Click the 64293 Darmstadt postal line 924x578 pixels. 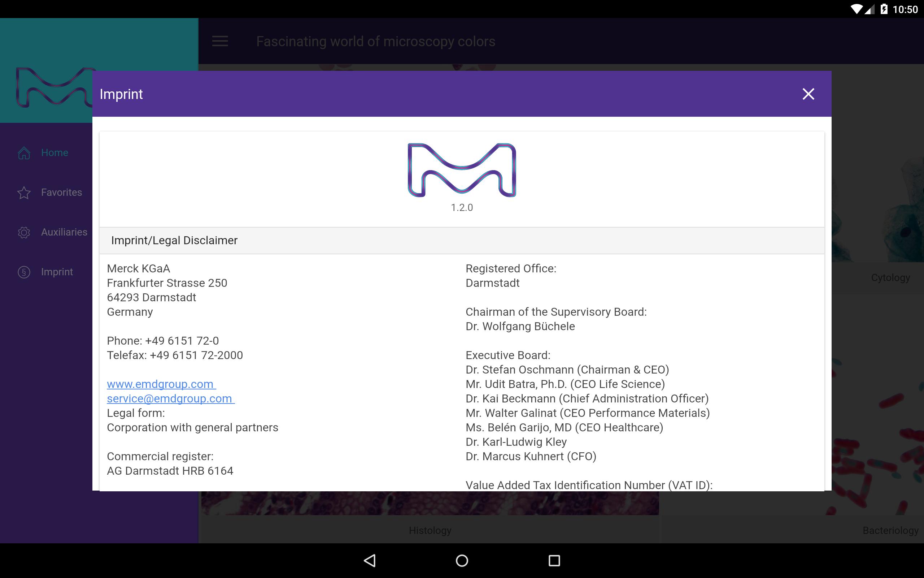151,298
